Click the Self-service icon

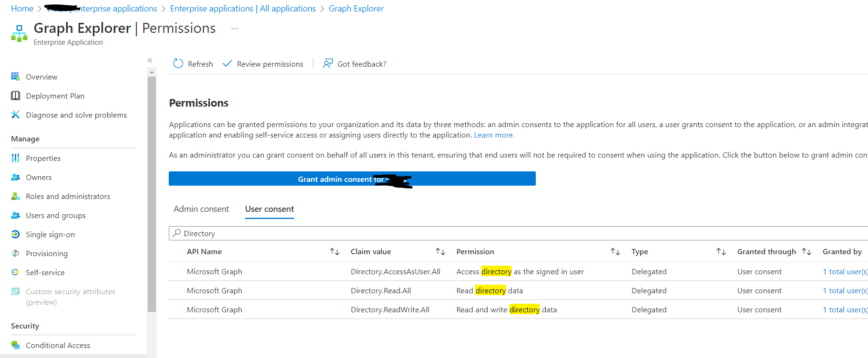[x=16, y=272]
